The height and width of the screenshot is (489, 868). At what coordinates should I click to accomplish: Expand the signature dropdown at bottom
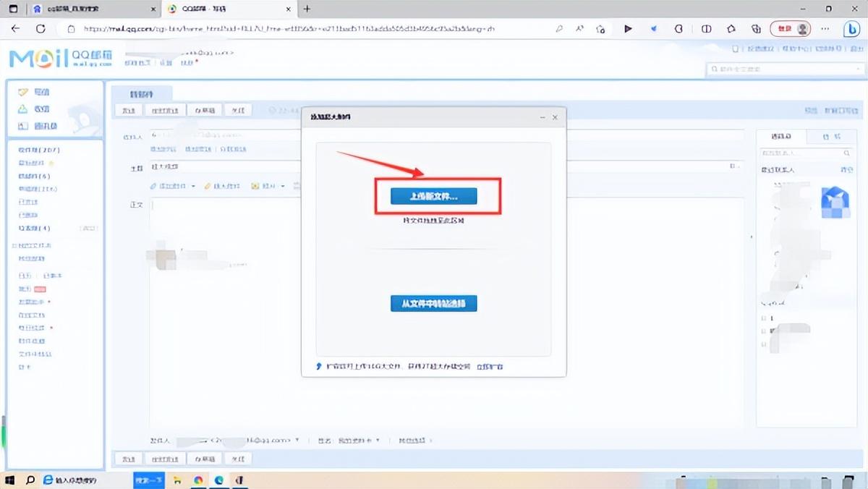point(377,440)
